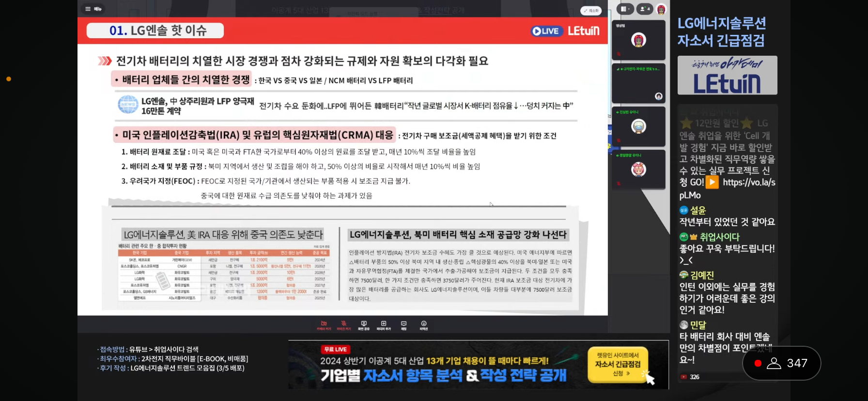Select the 영상팀 participant tile
The image size is (868, 401).
(x=638, y=40)
